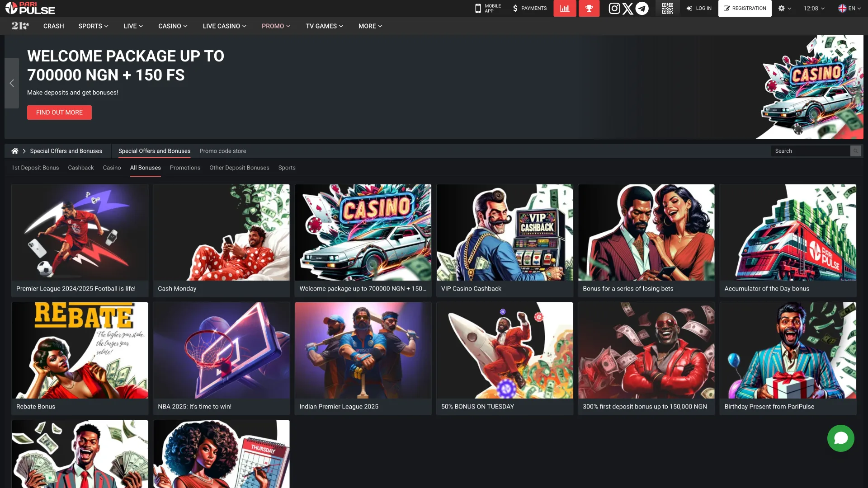This screenshot has width=868, height=488.
Task: Click the Find Out More button
Action: click(x=59, y=113)
